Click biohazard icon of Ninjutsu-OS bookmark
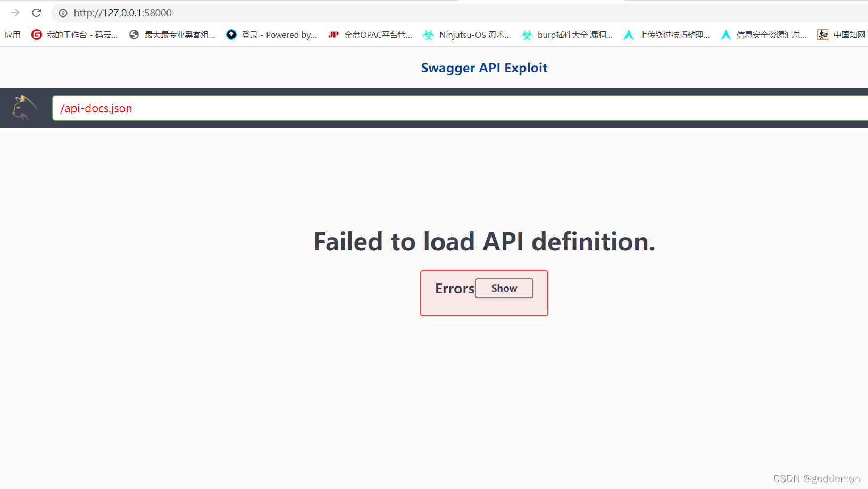This screenshot has height=489, width=868. click(429, 35)
